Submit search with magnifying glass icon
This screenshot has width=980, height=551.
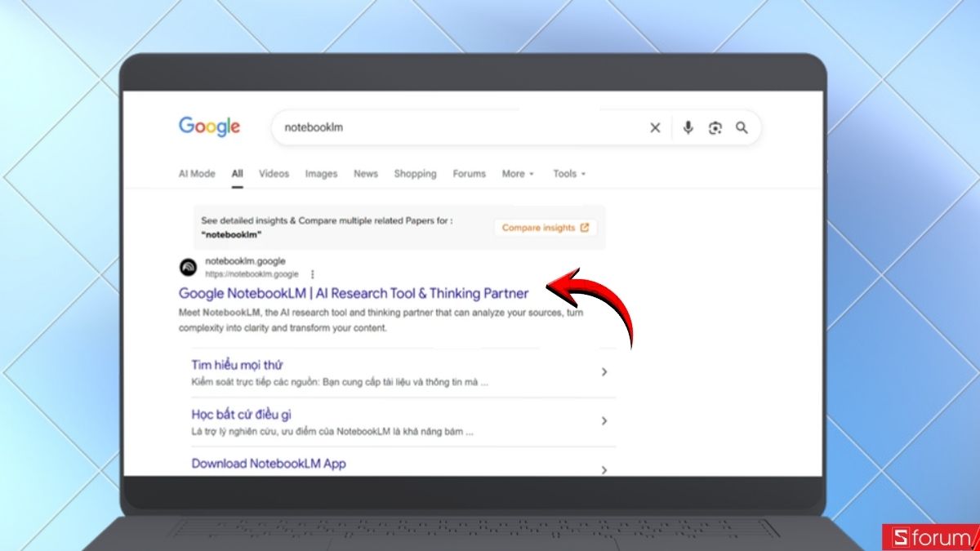pyautogui.click(x=742, y=128)
